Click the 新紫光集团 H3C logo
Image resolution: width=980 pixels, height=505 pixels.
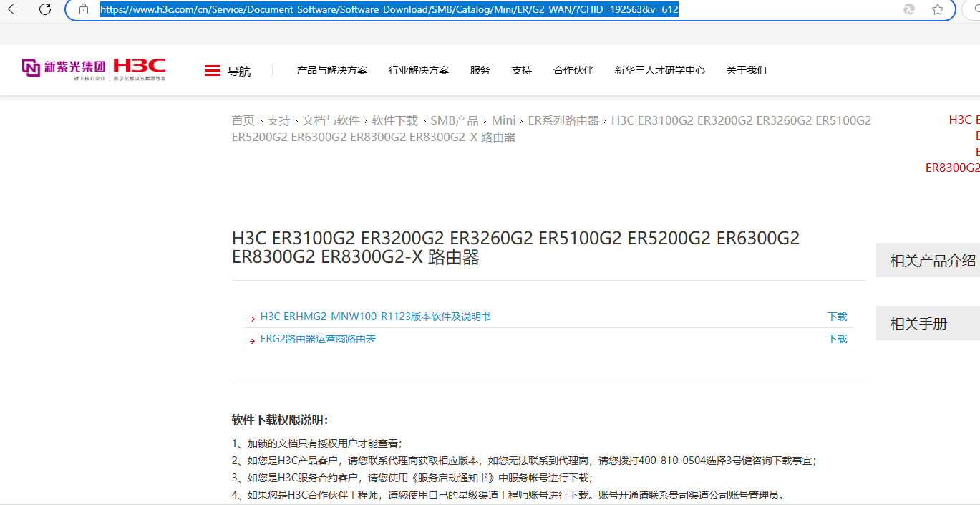click(x=94, y=69)
